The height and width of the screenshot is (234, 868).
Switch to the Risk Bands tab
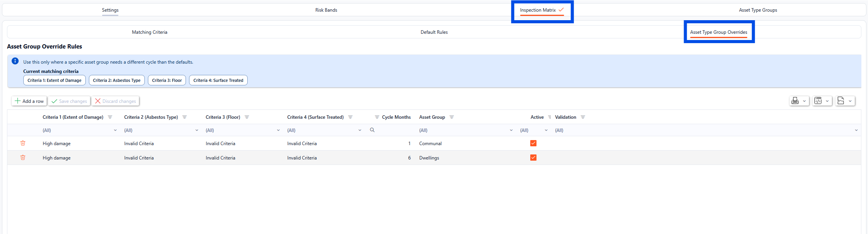326,10
